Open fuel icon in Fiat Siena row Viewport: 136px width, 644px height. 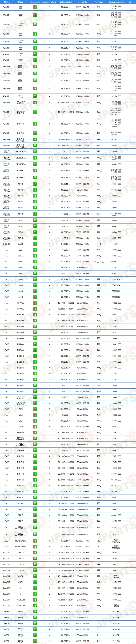(x=35, y=503)
